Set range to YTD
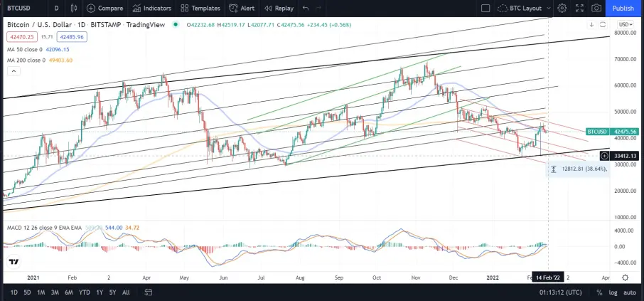 click(x=84, y=292)
